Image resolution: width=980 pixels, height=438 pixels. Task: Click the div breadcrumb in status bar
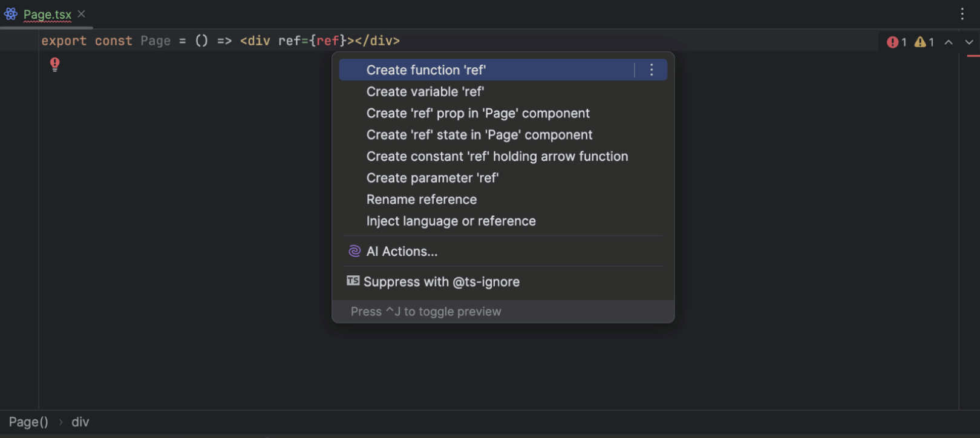(x=80, y=422)
